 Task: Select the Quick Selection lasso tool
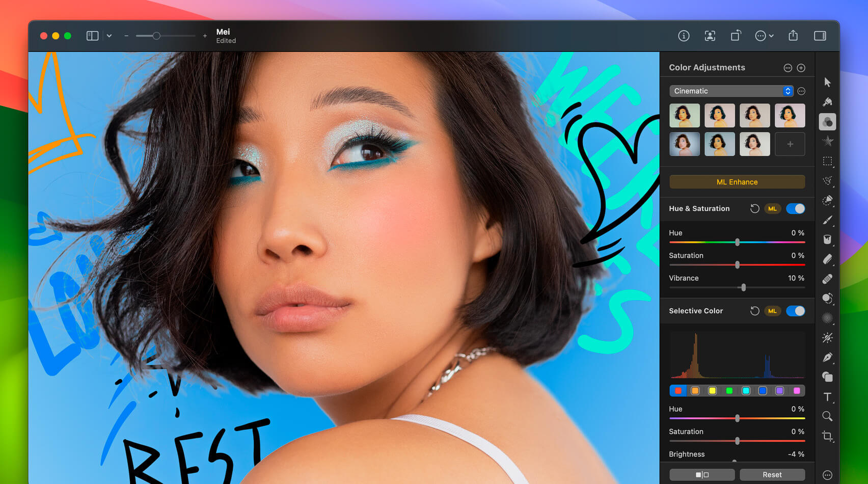point(827,181)
